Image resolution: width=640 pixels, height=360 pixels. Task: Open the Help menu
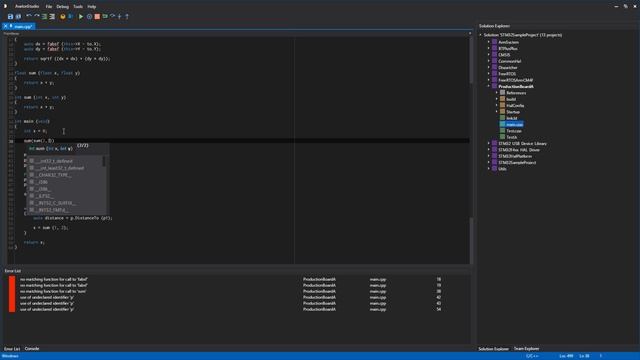[92, 7]
